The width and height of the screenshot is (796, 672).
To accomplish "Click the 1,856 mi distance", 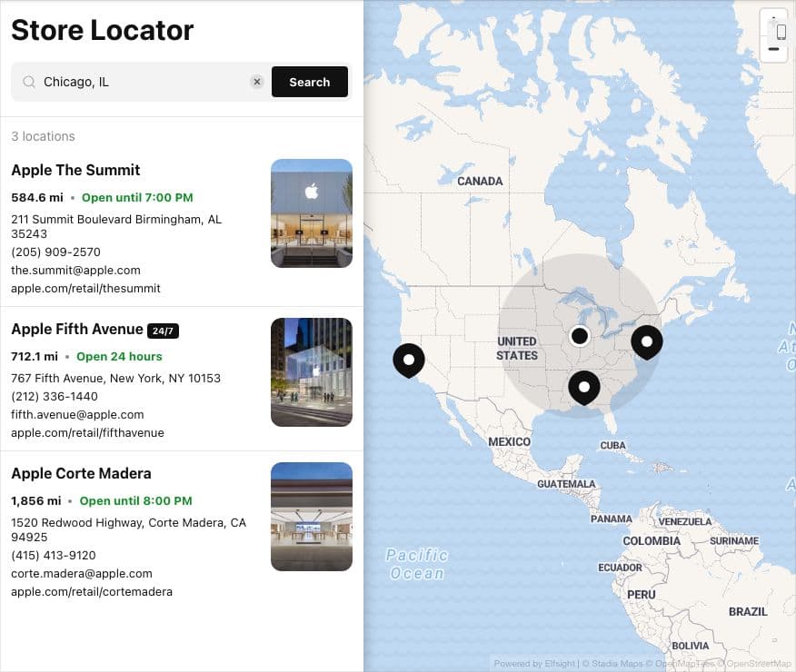I will [x=36, y=501].
